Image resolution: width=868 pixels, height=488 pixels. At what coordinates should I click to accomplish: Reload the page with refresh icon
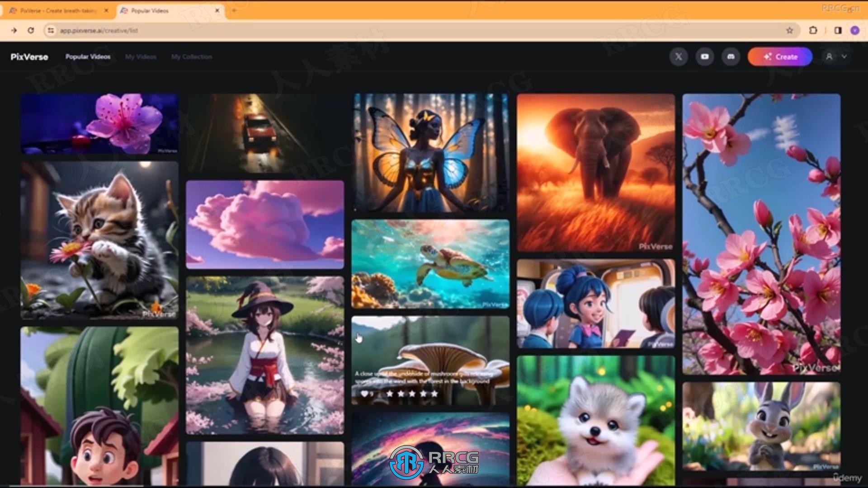(31, 30)
